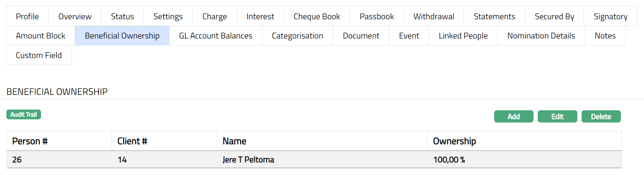Open the Status tab
The width and height of the screenshot is (644, 175).
pyautogui.click(x=122, y=16)
